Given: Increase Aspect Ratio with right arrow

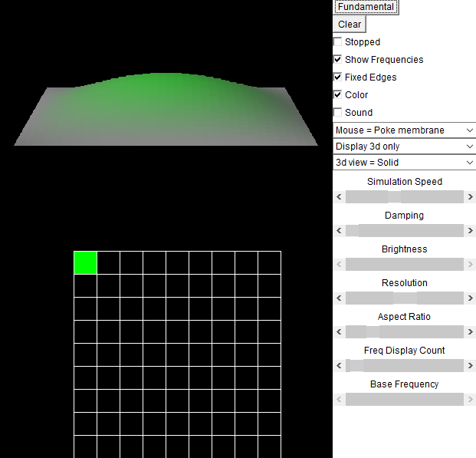Looking at the screenshot, I should click(470, 332).
